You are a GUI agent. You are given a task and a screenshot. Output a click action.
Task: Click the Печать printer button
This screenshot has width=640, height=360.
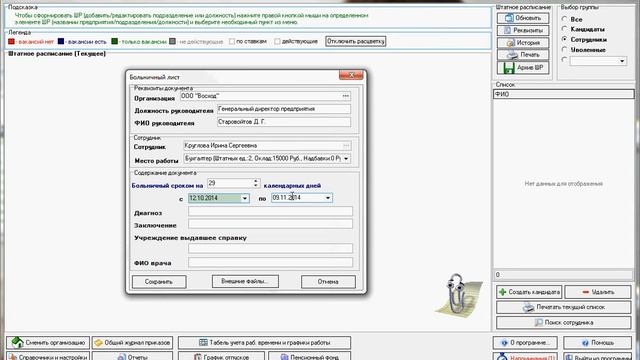(523, 55)
